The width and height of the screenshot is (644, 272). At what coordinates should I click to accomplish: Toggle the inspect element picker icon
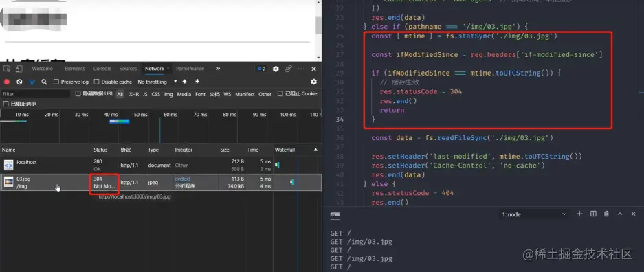[7, 69]
